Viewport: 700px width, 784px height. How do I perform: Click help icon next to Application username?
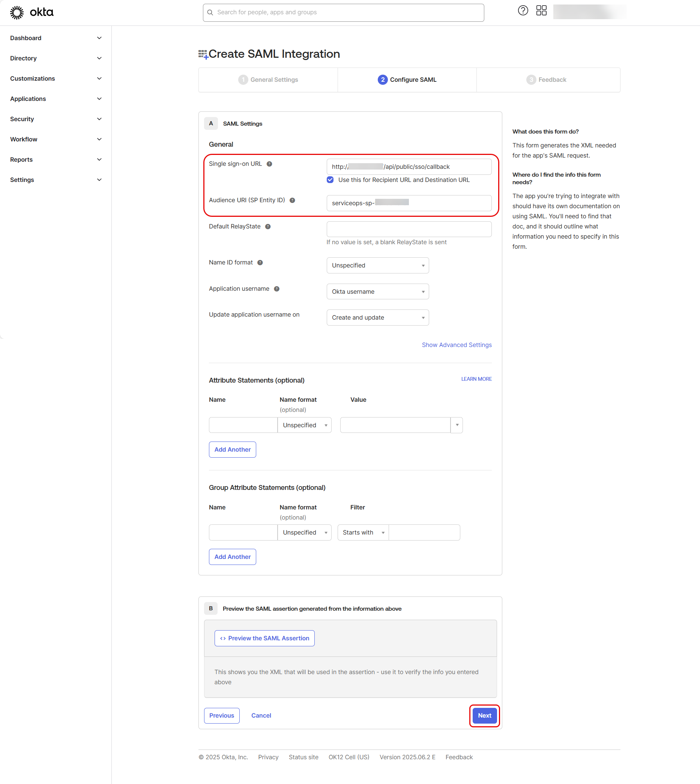tap(276, 289)
